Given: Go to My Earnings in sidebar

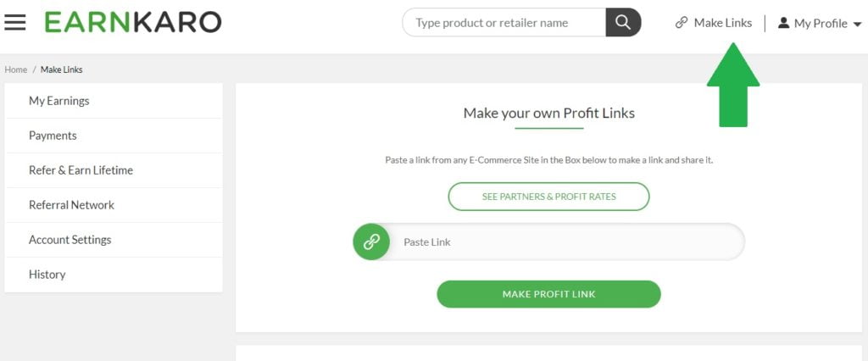Looking at the screenshot, I should tap(59, 101).
